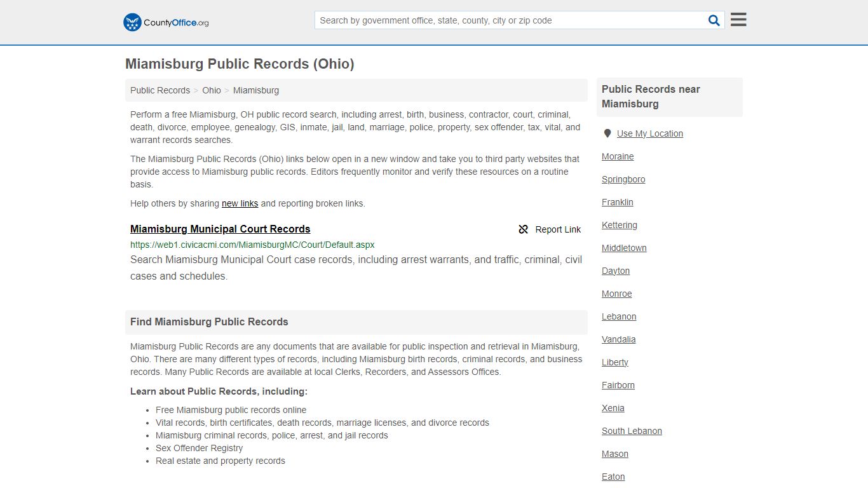868x488 pixels.
Task: Click 'Learn about Public Records, including:' text
Action: point(219,391)
